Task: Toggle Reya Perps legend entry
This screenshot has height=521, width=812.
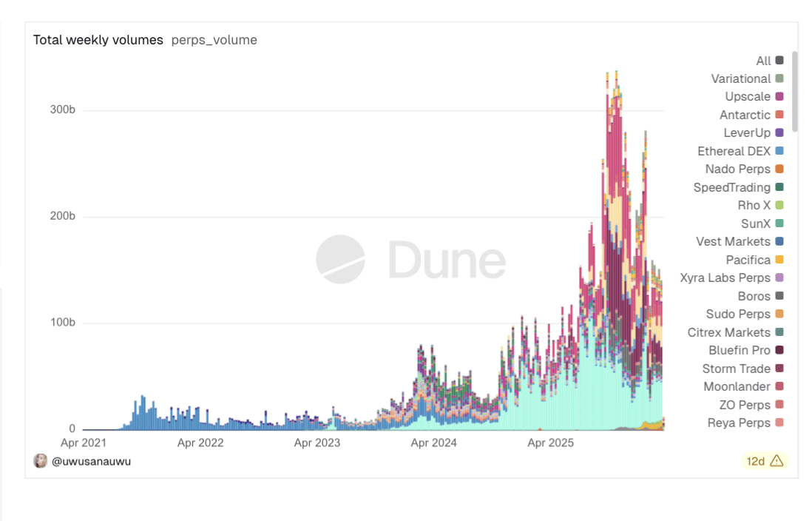Action: click(740, 423)
